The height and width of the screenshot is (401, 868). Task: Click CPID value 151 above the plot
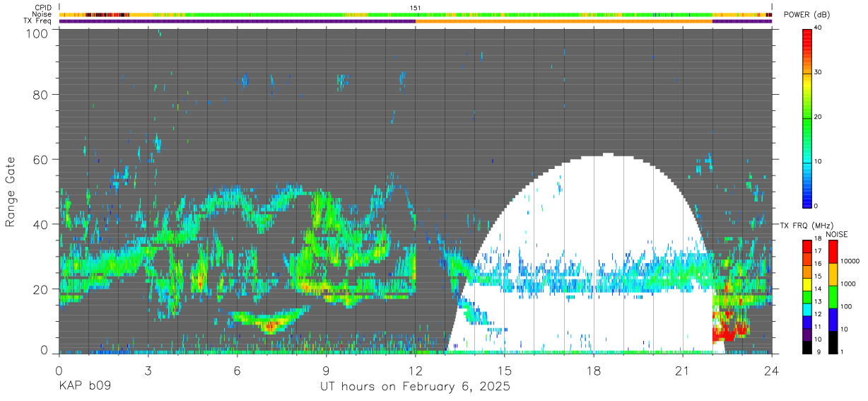(x=416, y=8)
